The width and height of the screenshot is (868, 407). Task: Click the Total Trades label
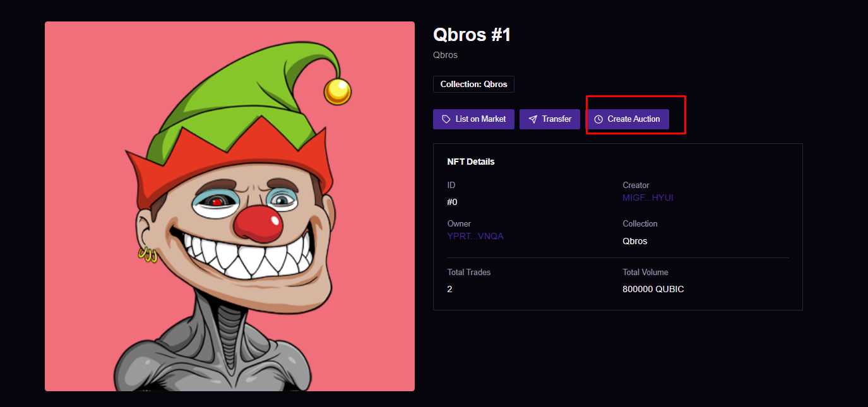pyautogui.click(x=468, y=273)
